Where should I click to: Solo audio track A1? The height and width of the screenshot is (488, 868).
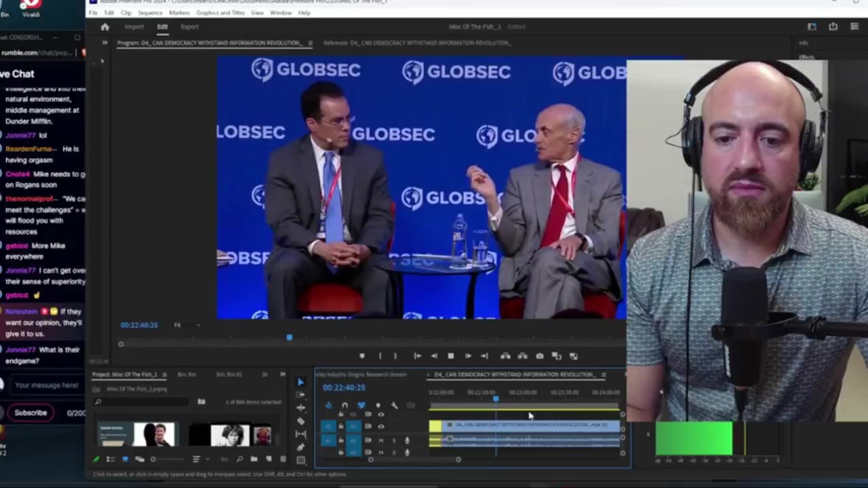(394, 440)
